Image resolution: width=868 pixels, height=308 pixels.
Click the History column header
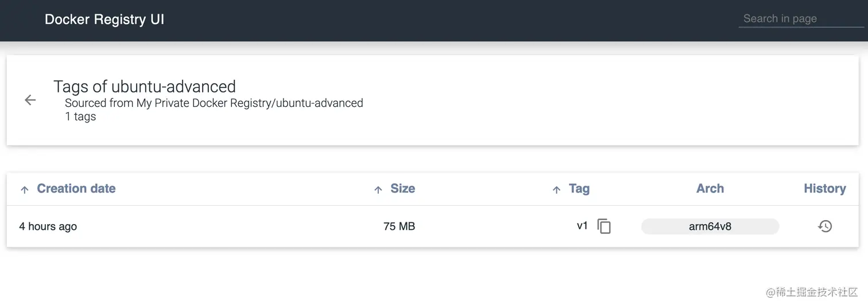click(x=825, y=188)
